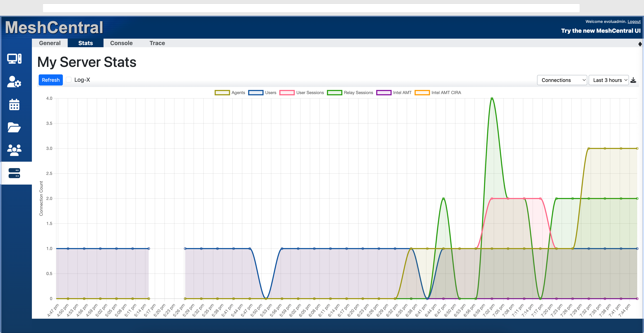Screen dimensions: 644x333
Task: Click the browser address bar
Action: coord(311,8)
